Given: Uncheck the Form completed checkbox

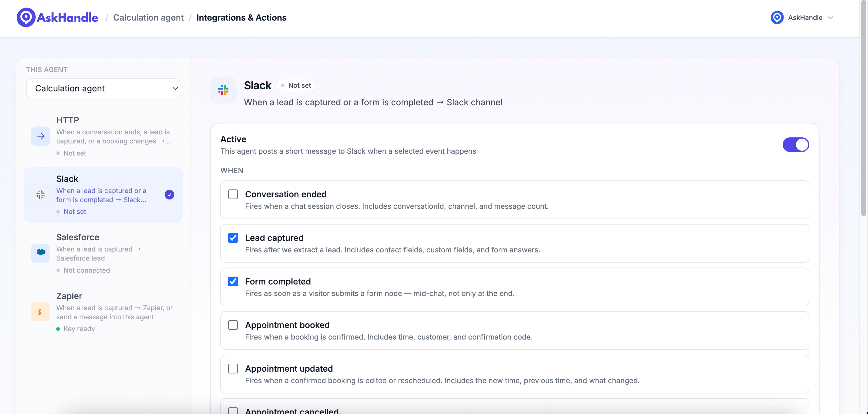Looking at the screenshot, I should click(233, 281).
